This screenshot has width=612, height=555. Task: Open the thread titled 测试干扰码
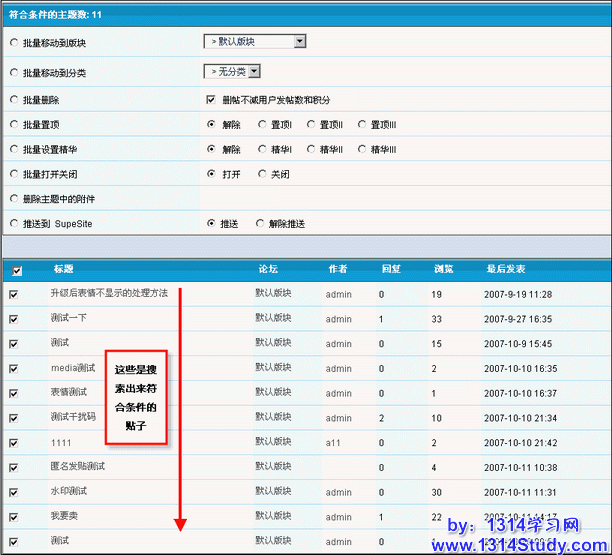pos(73,417)
